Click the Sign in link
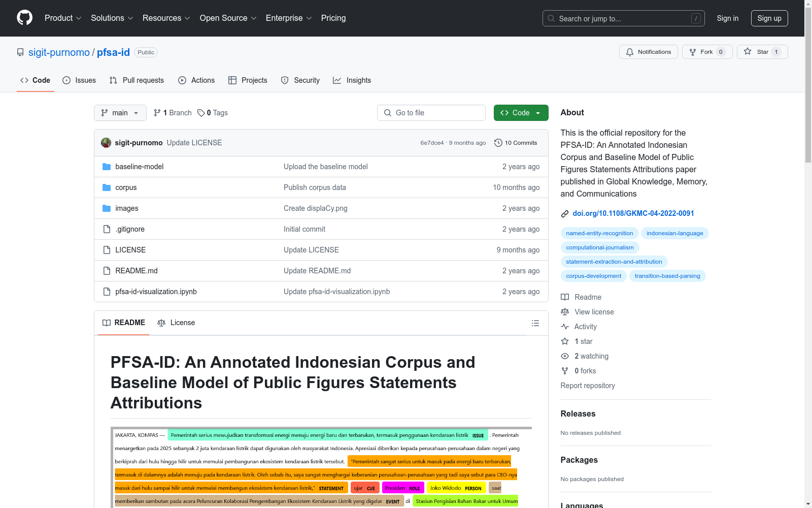Viewport: 812px width, 508px height. [x=727, y=18]
